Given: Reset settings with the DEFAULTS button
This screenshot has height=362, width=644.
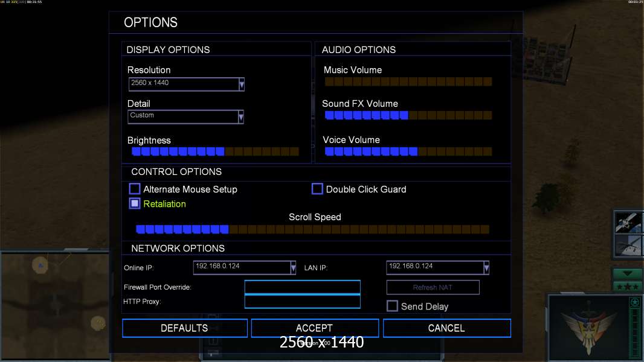Looking at the screenshot, I should click(x=184, y=328).
